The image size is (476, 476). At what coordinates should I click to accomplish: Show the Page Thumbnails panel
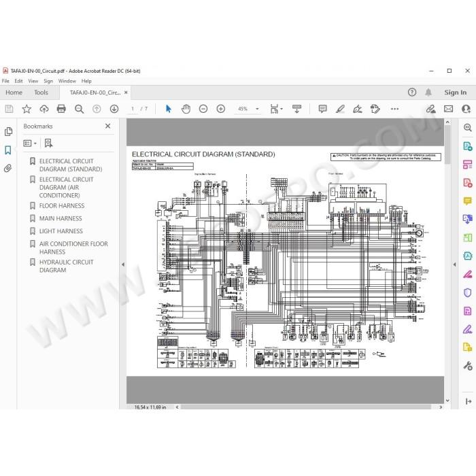click(8, 131)
